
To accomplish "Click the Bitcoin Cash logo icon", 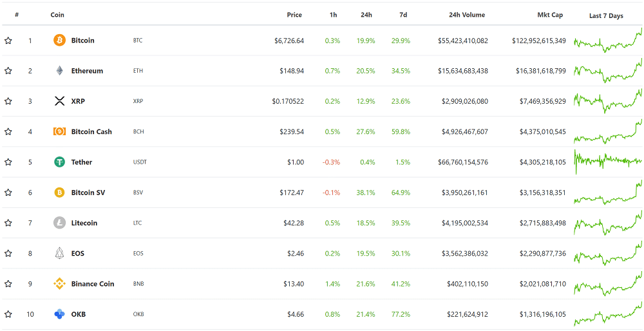I will [59, 131].
